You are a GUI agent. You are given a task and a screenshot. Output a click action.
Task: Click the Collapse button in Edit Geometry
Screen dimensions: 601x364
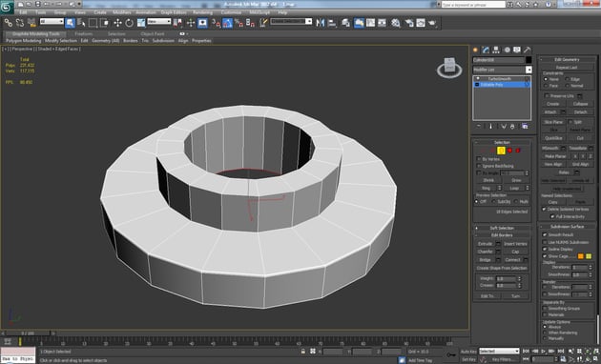coord(580,104)
